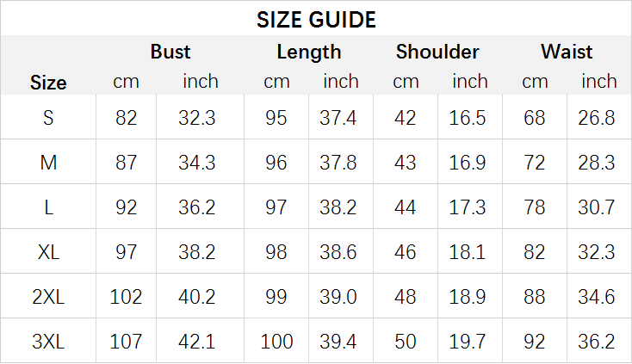Image resolution: width=632 pixels, height=364 pixels.
Task: Select the 102 cm bust cell
Action: click(x=126, y=297)
